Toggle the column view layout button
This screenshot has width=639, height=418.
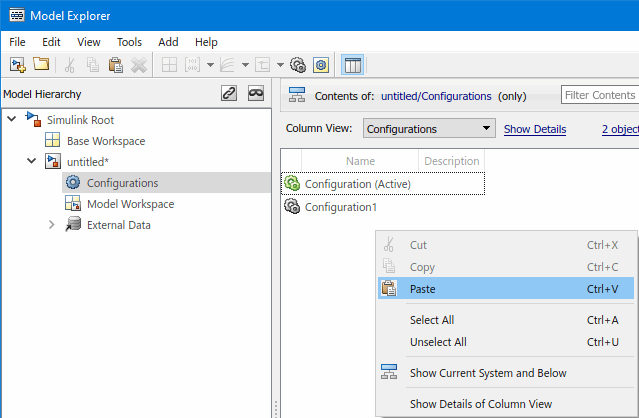(352, 64)
